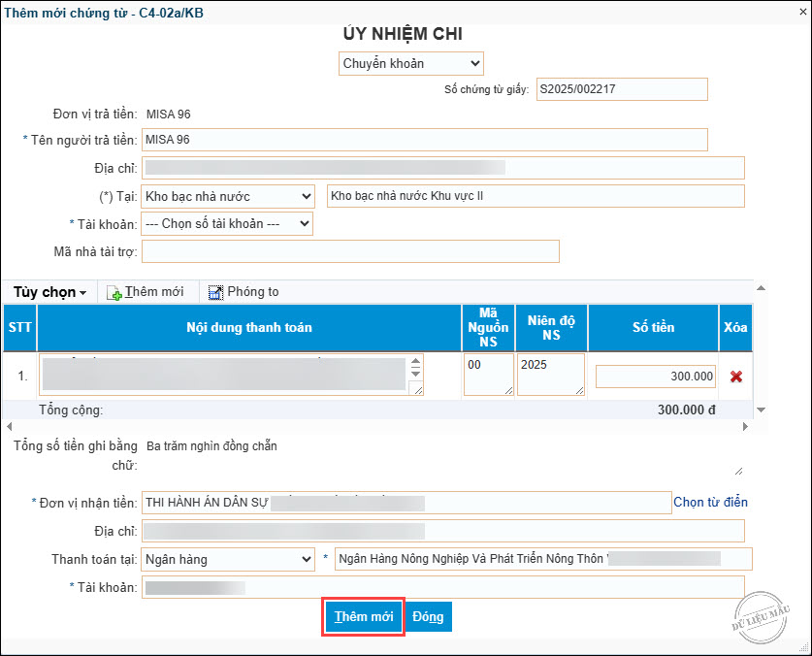Click the red delete X icon in row 1

click(735, 377)
